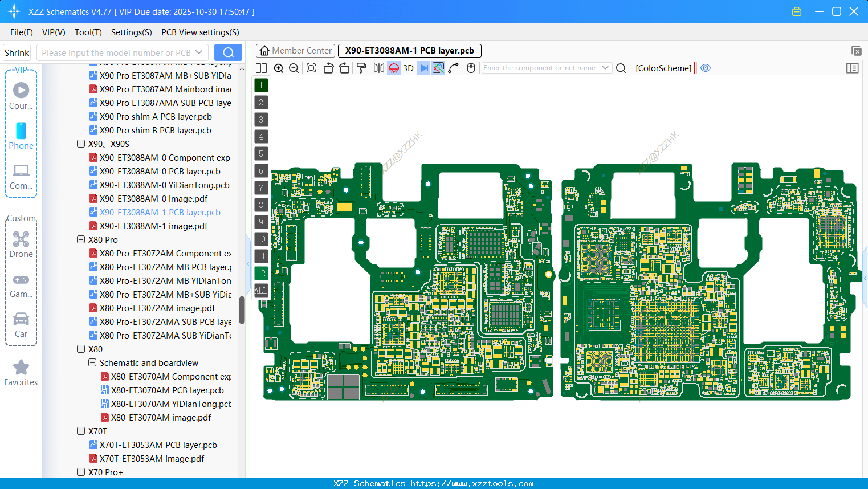Click the split view icon on the toolbar

pos(261,68)
